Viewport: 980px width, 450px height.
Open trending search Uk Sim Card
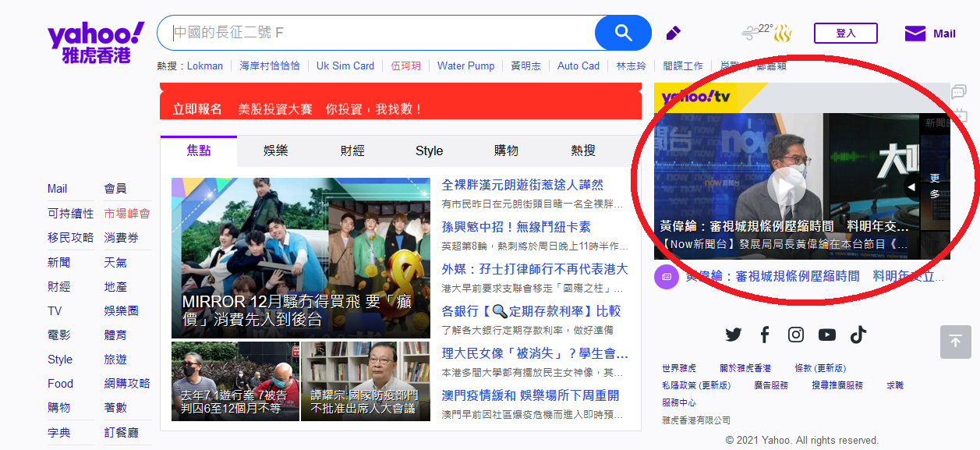point(345,66)
